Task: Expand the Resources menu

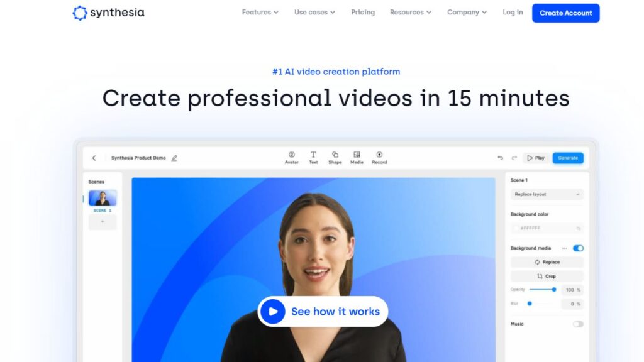Action: [x=411, y=13]
